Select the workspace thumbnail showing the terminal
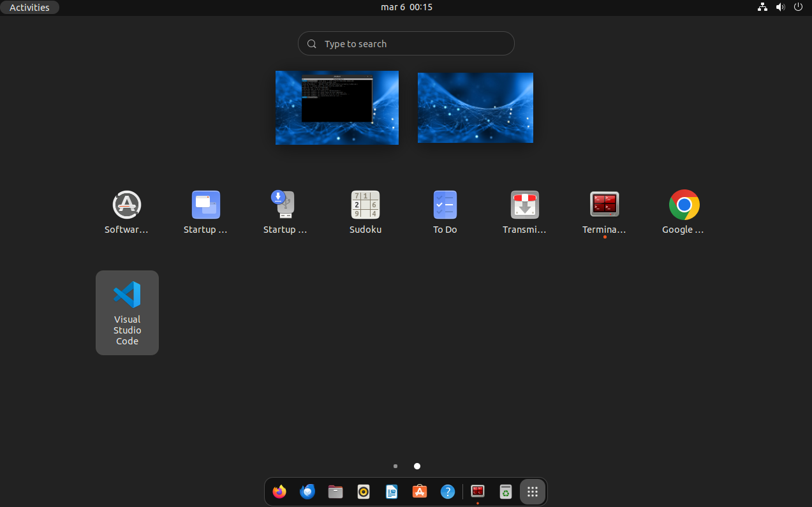Image resolution: width=812 pixels, height=507 pixels. click(x=337, y=108)
